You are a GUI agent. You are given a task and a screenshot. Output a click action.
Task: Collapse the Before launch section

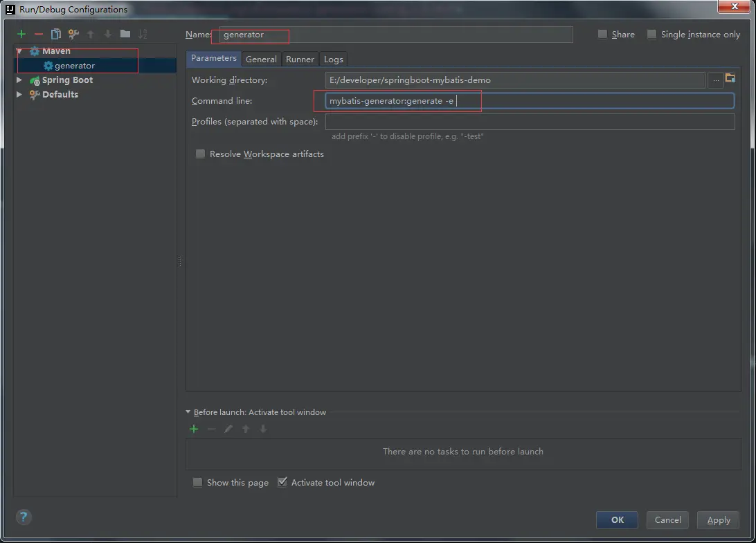[x=188, y=412]
